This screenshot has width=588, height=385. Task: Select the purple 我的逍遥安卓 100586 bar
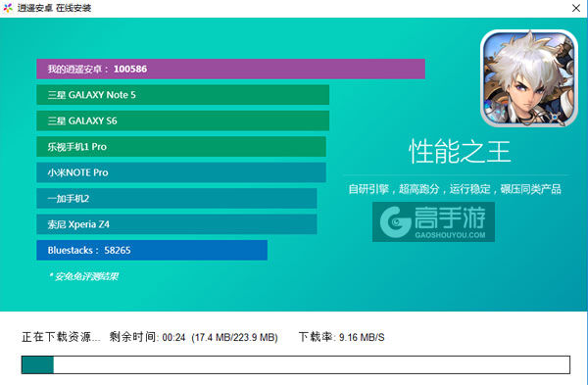(230, 69)
